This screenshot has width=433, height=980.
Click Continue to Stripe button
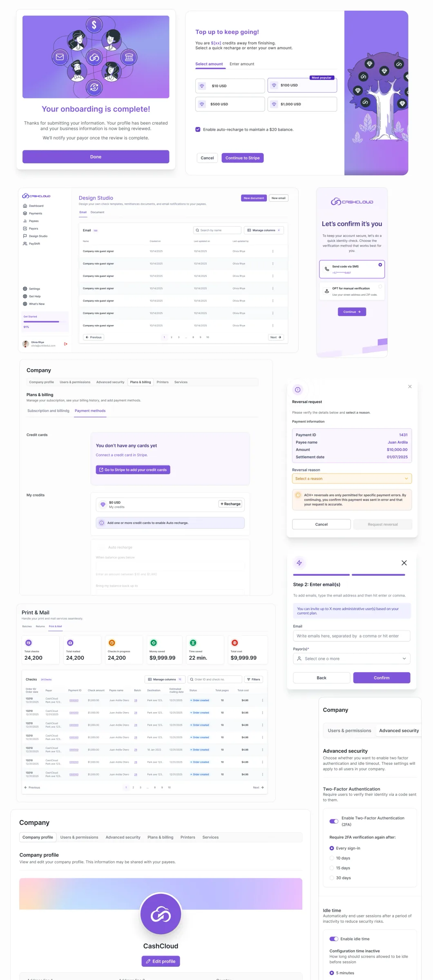[243, 158]
